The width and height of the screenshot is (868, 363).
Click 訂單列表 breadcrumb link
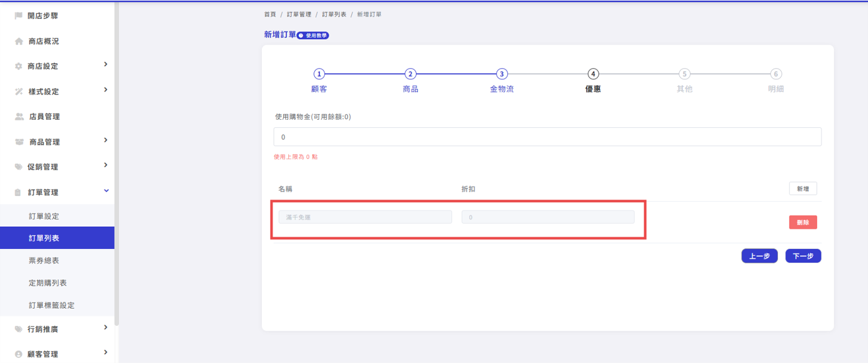point(334,14)
